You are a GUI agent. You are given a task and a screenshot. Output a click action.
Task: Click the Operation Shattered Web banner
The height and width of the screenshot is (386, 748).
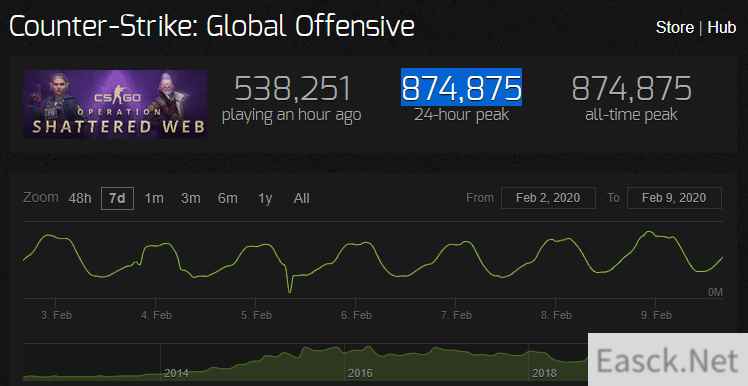pyautogui.click(x=115, y=104)
